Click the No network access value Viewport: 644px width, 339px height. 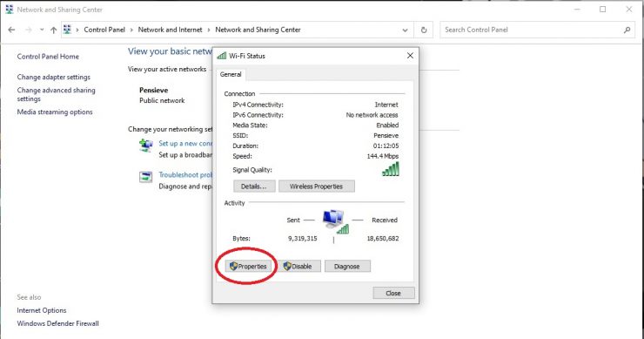[372, 115]
